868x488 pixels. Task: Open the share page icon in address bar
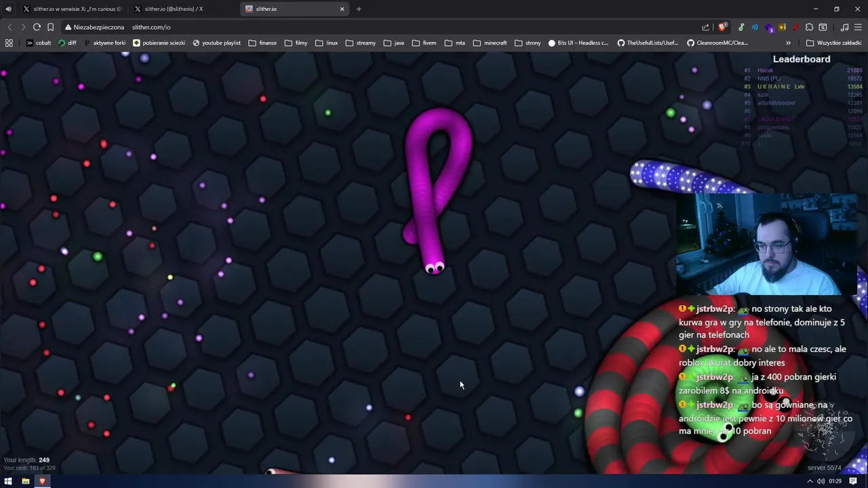(x=705, y=27)
